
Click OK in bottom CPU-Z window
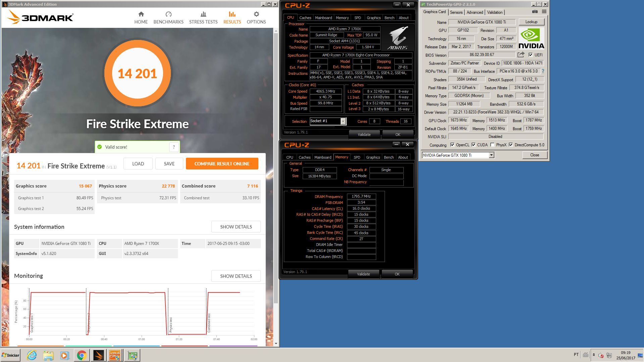point(397,274)
